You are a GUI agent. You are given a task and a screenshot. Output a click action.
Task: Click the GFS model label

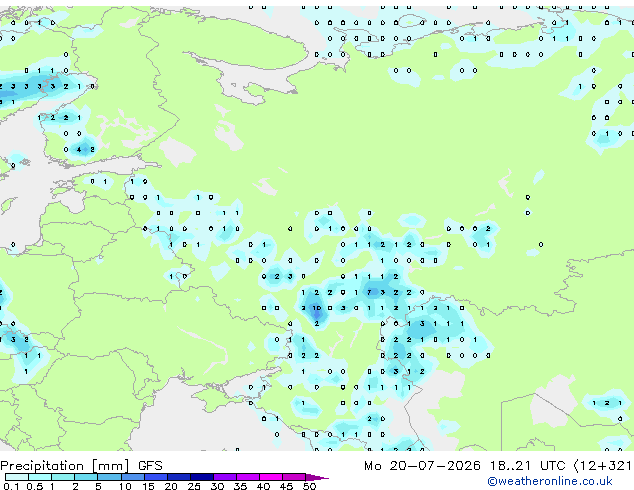point(150,466)
